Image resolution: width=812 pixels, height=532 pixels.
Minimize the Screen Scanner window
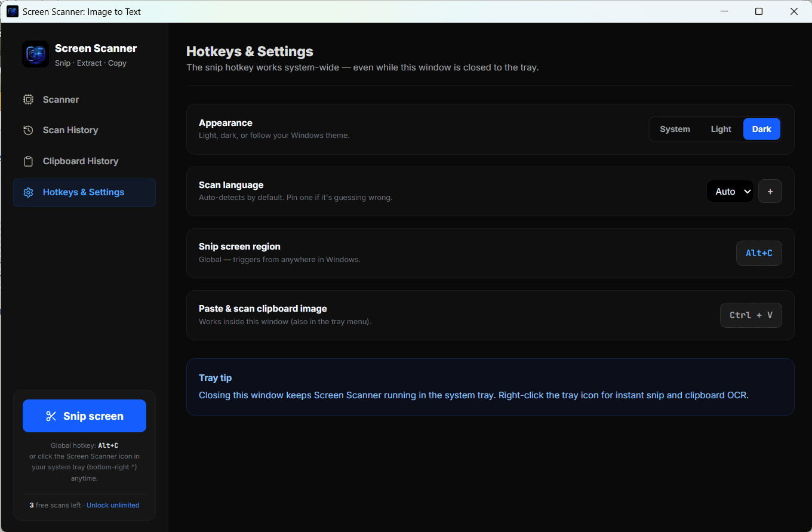(x=724, y=11)
